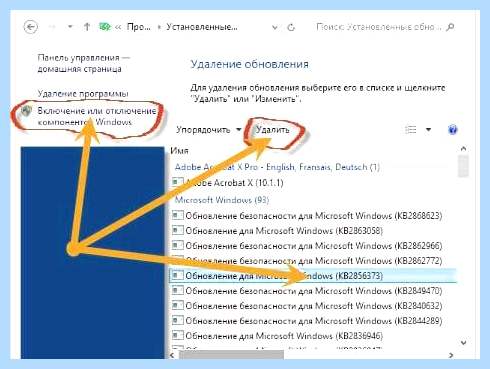Image resolution: width=490 pixels, height=369 pixels.
Task: Click the horizontal scrollbar thumb
Action: 232,355
